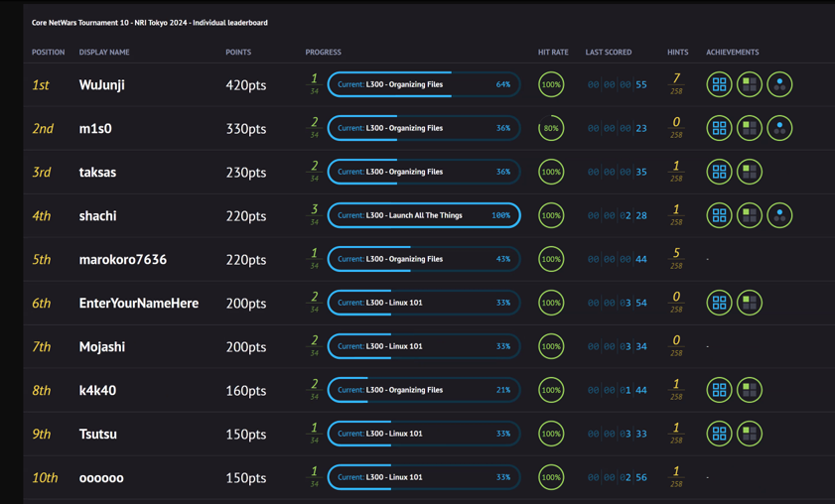Select the Mojashi player name
The width and height of the screenshot is (835, 504).
coord(102,347)
